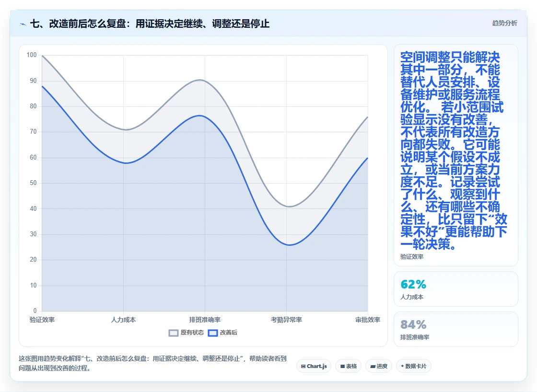Click the 84% value
This screenshot has width=537, height=392.
pos(413,324)
